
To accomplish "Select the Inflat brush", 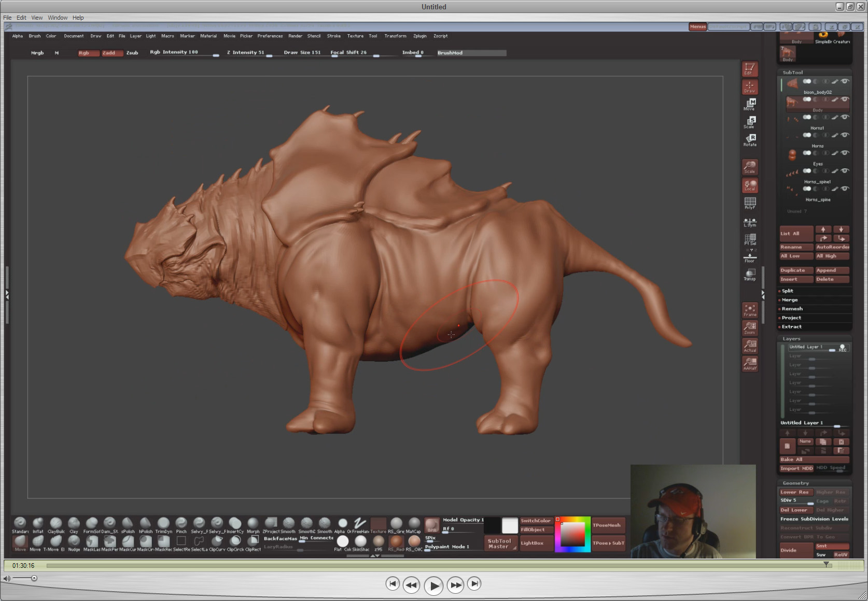I will [x=38, y=525].
